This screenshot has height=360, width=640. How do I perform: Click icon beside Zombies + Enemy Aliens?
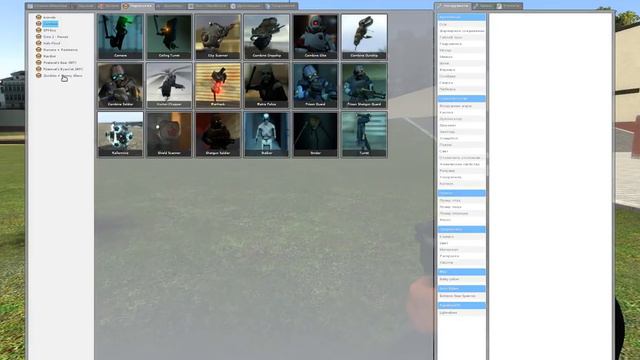point(38,75)
